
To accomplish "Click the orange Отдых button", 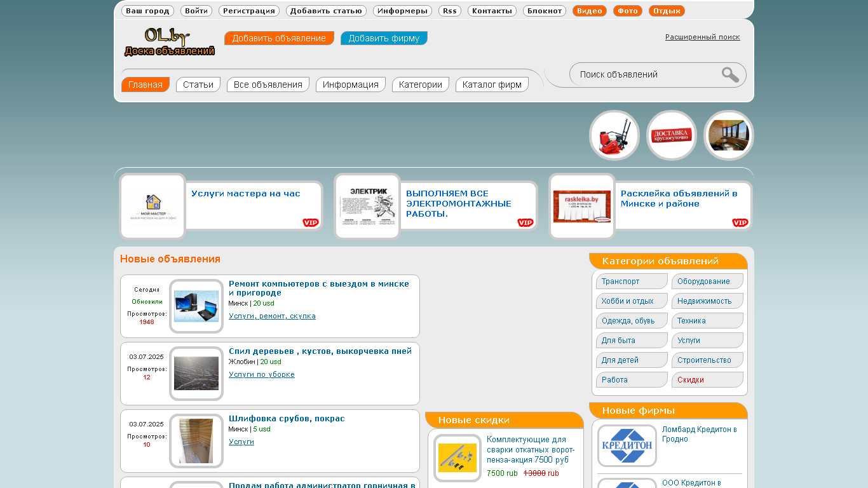I will (667, 11).
